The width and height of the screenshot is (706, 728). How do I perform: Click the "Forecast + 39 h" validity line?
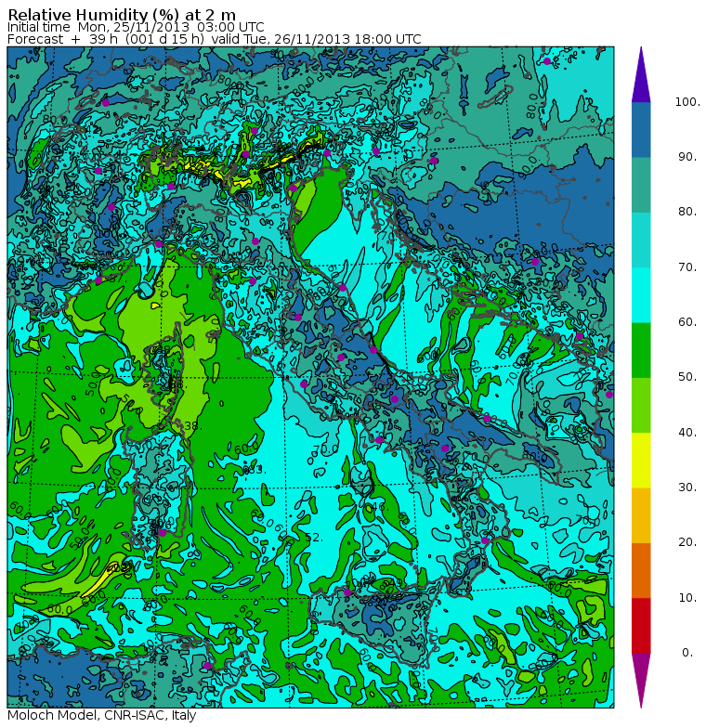point(214,39)
